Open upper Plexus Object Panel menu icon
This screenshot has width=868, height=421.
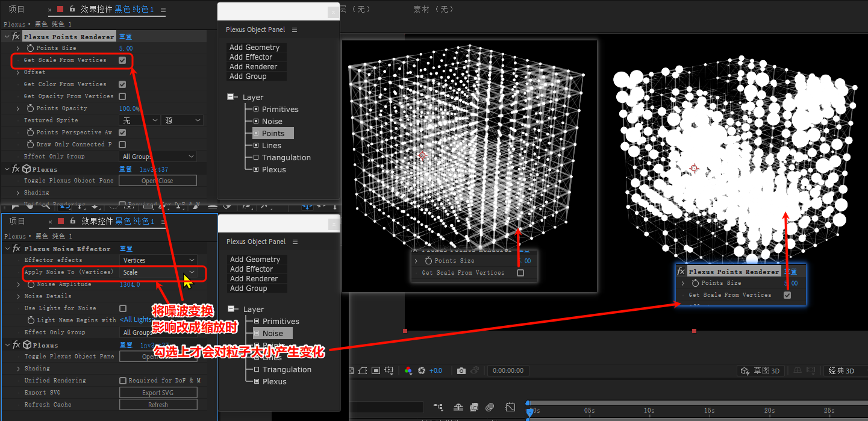coord(295,30)
